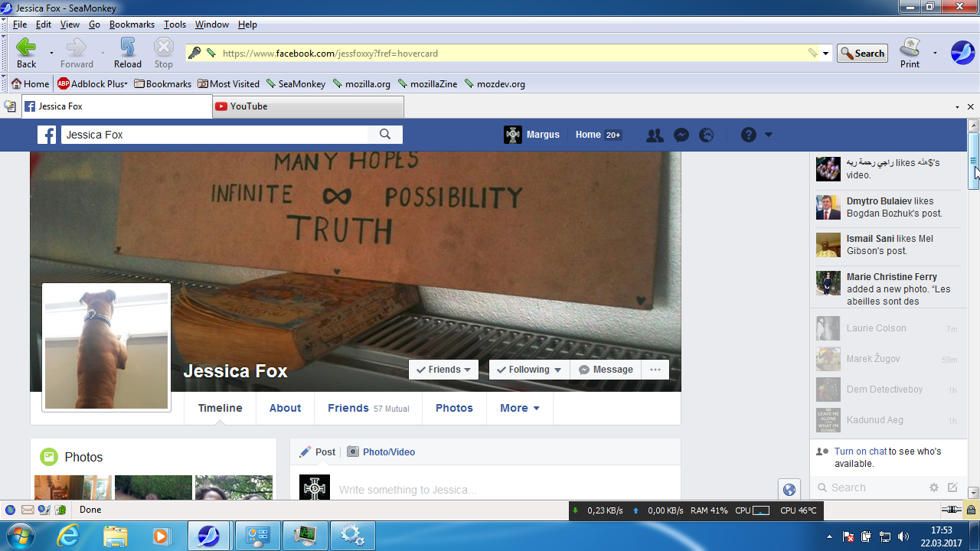Open Browser component icon in status bar
Screen dimensions: 980x551
[x=10, y=510]
